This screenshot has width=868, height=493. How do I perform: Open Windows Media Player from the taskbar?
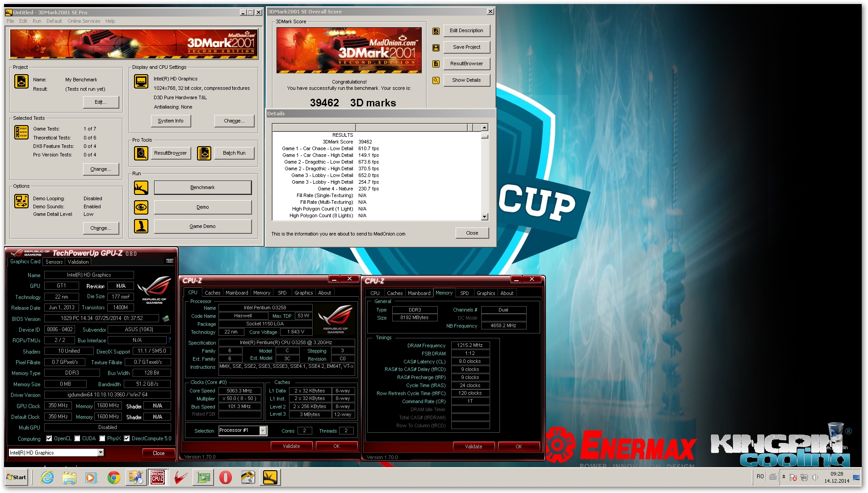tap(91, 477)
